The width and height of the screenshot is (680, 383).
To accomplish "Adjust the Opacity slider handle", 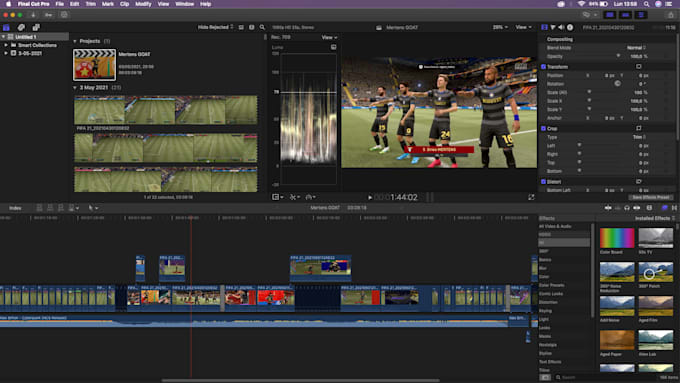I will click(x=618, y=56).
